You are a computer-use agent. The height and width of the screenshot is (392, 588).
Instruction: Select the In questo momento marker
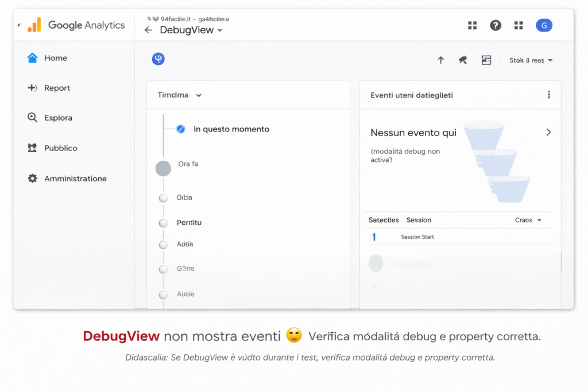181,129
